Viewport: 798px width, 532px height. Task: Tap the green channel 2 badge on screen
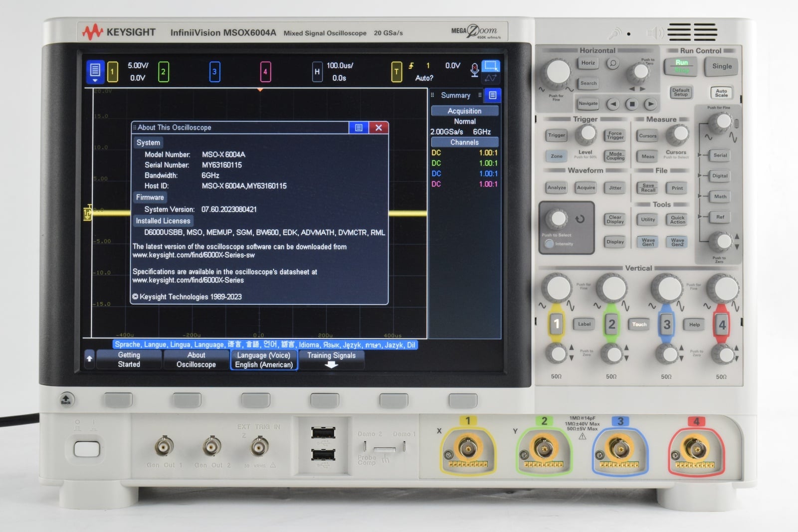point(163,72)
